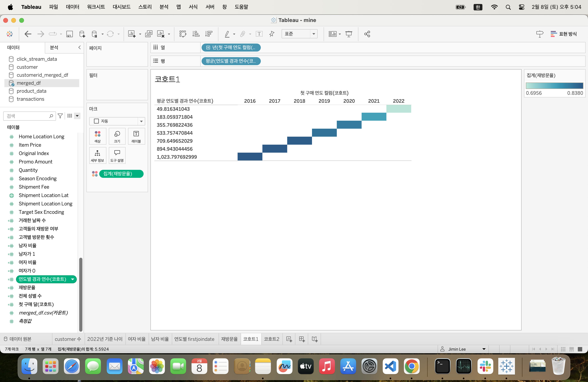This screenshot has height=382, width=588.
Task: Expand clear sheet dropdown arrow
Action: (x=169, y=34)
